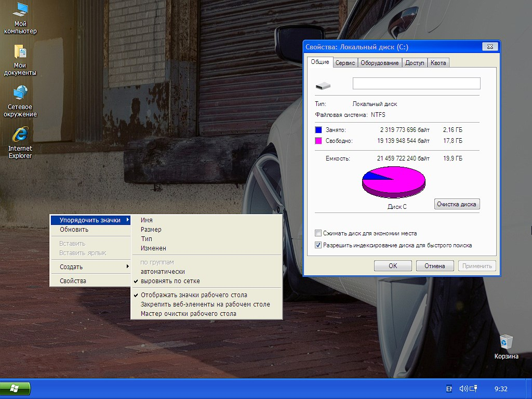The width and height of the screenshot is (532, 399).
Task: Enable Сжимать диск для экономии места
Action: click(x=318, y=233)
